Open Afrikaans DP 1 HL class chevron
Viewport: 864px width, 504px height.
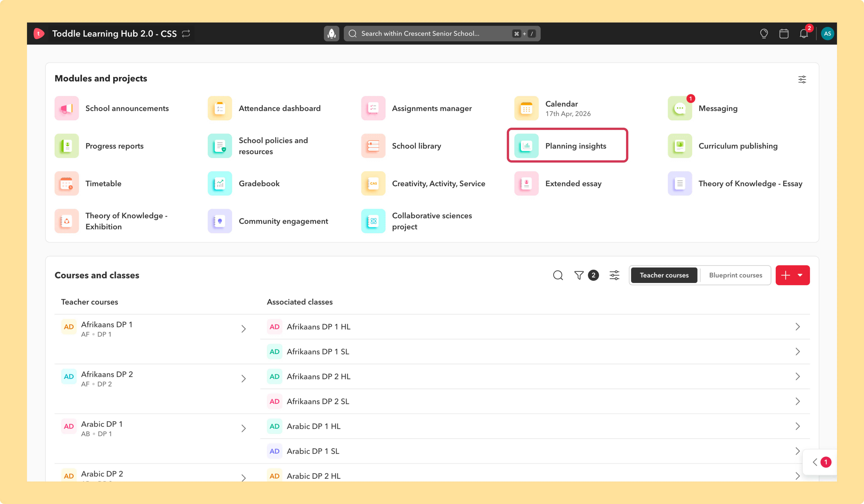[x=797, y=327]
